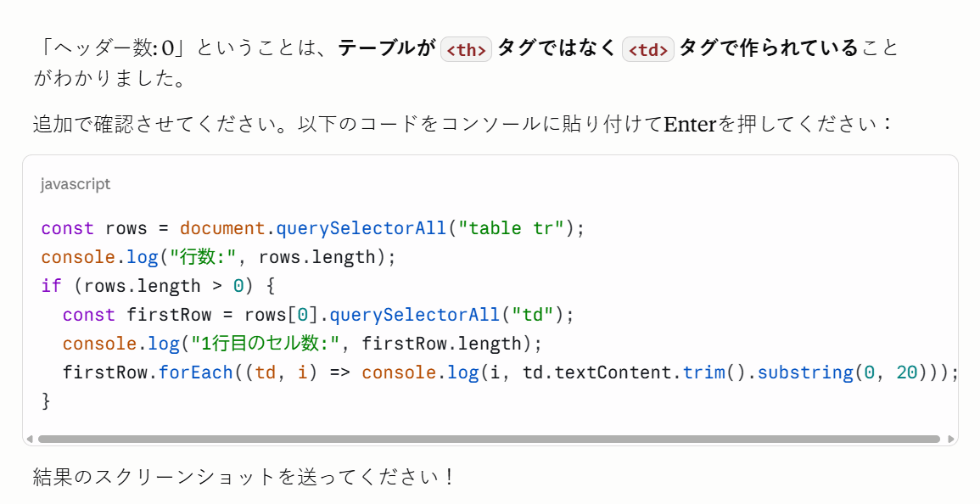Click the closing brace line of code
This screenshot has width=980, height=504.
[46, 400]
